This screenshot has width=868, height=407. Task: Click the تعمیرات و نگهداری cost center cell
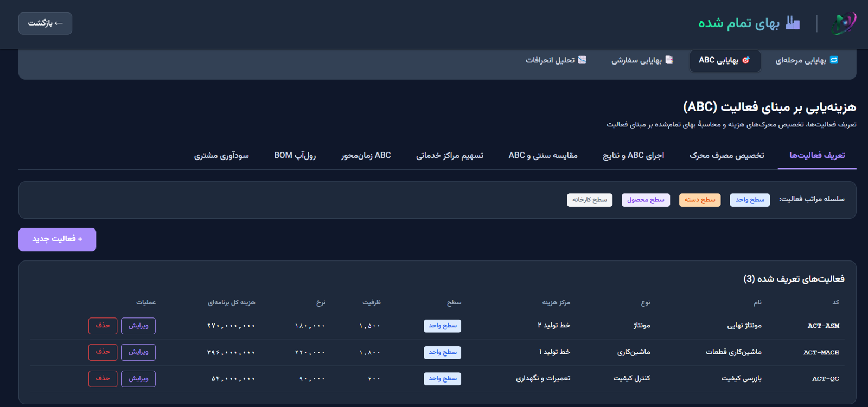(543, 379)
